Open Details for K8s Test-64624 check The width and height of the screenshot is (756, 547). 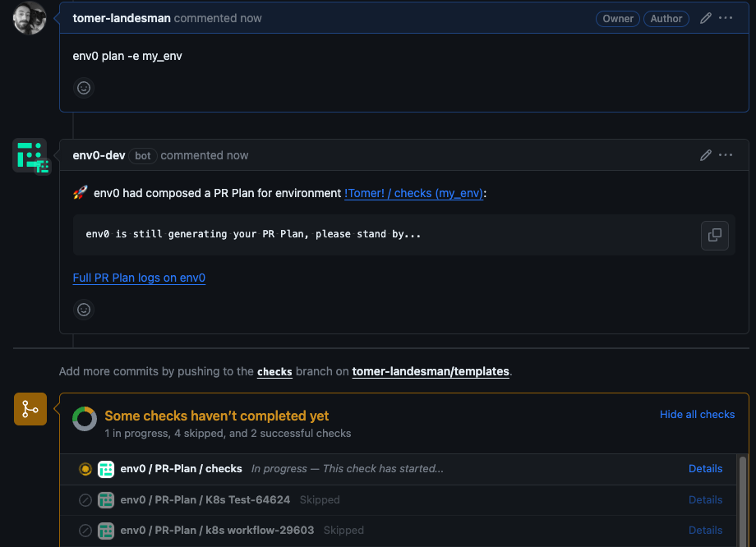[705, 500]
